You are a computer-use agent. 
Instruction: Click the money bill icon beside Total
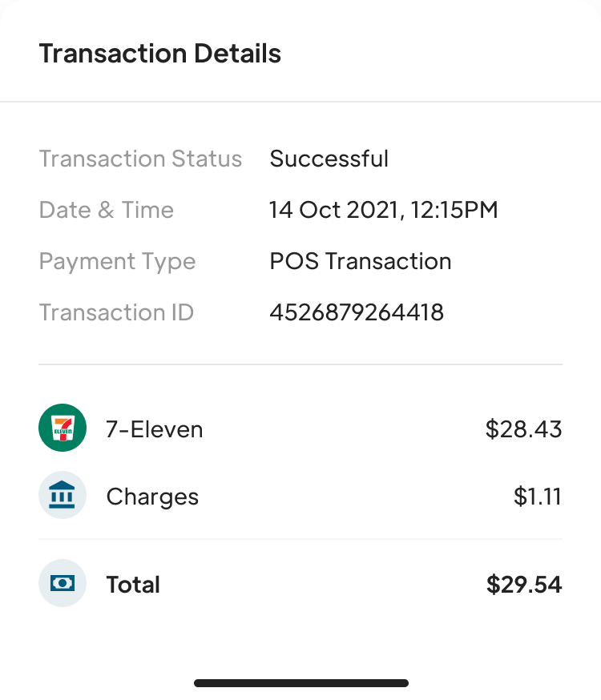62,583
